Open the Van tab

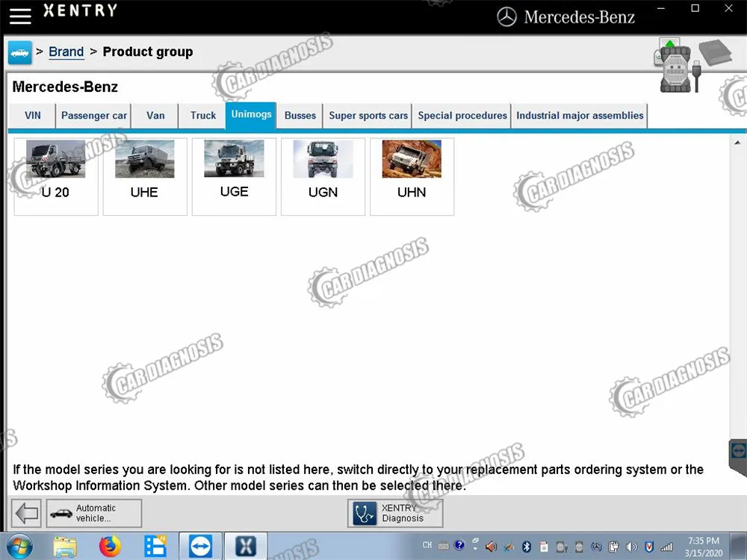pyautogui.click(x=155, y=116)
